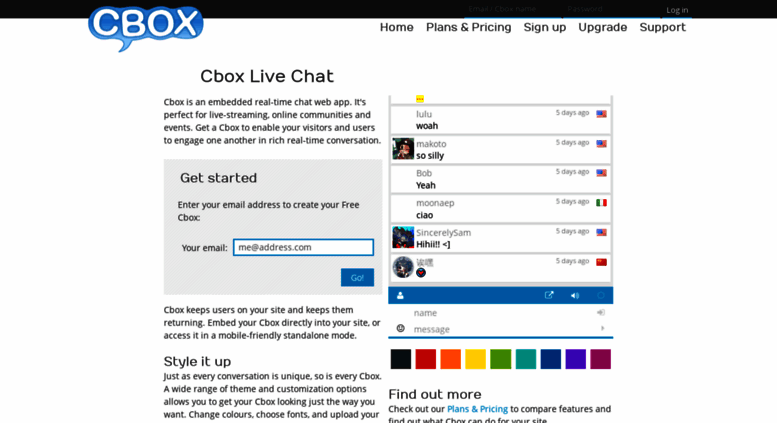Click the message text 'Hihii!! <]'

click(x=433, y=244)
